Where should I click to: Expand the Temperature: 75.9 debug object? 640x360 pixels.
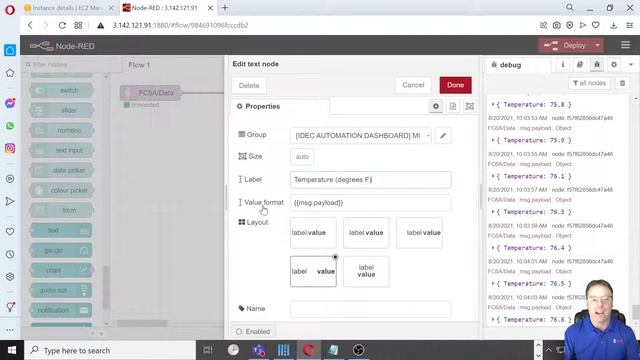tap(493, 140)
